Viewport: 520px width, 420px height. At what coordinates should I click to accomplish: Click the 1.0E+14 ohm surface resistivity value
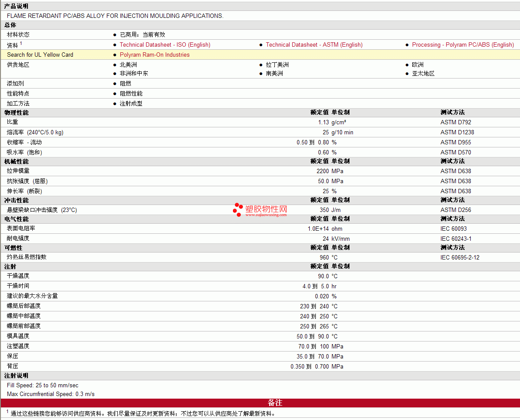325,229
